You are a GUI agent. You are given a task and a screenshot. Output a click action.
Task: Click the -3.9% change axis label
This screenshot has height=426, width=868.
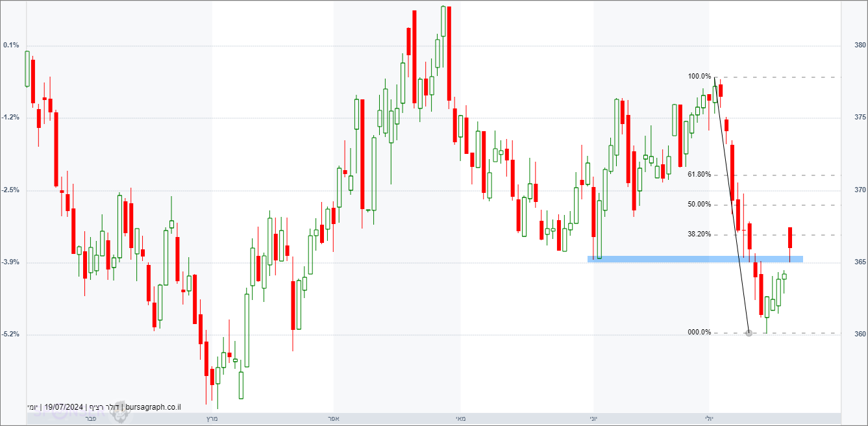(11, 262)
